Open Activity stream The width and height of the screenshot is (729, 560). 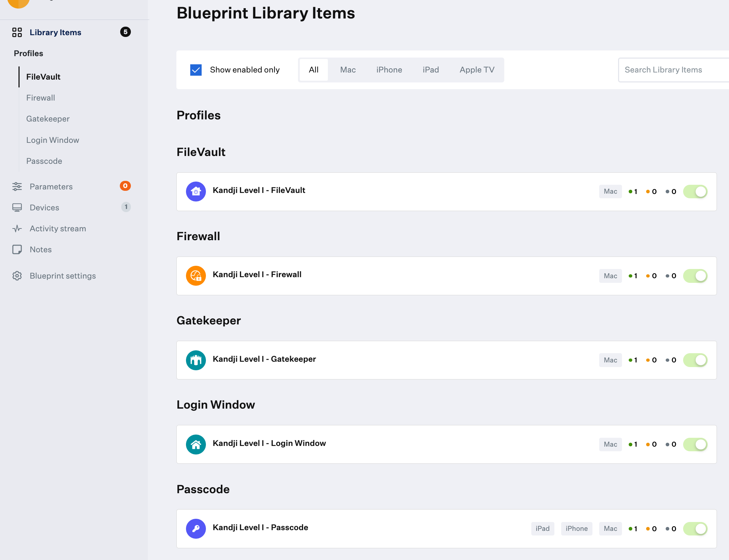click(x=58, y=228)
